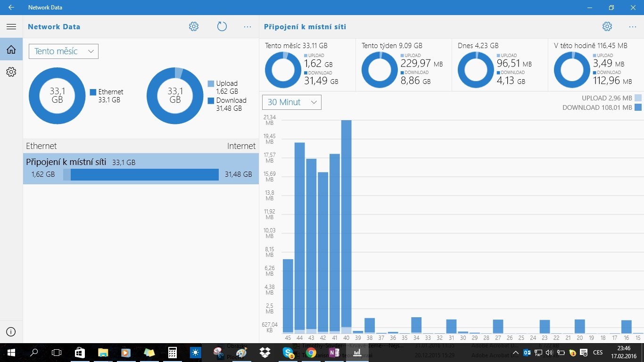Select the Připojení k místní síti connection row
Viewport: 644px width, 362px height.
tap(141, 168)
